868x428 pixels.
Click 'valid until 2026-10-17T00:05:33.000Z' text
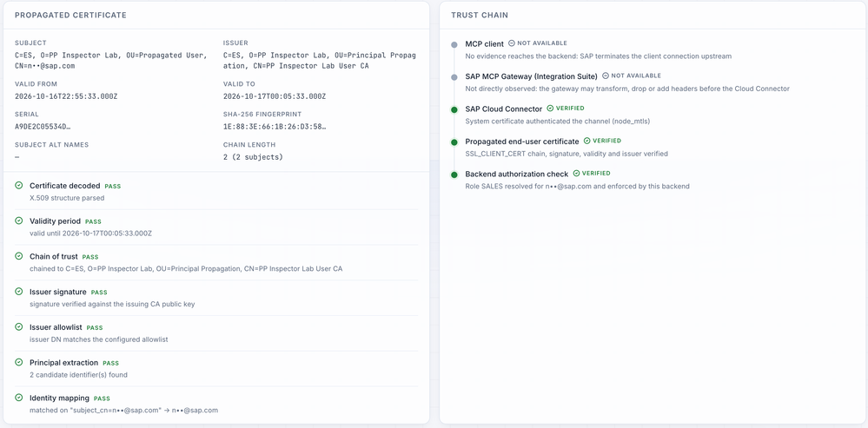tap(90, 233)
